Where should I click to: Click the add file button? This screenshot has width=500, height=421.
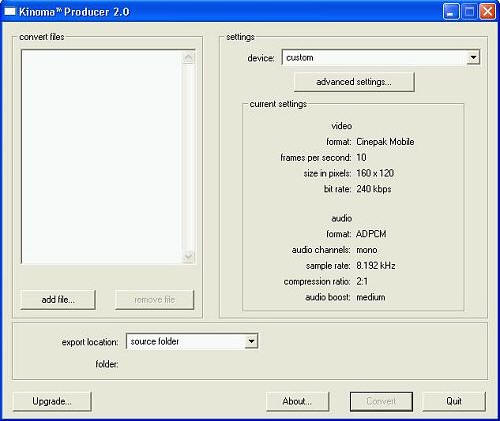coord(58,300)
